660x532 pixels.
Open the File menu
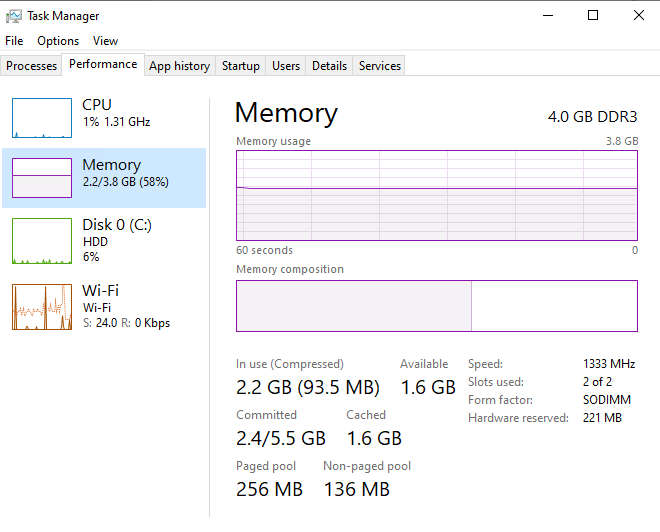(14, 41)
